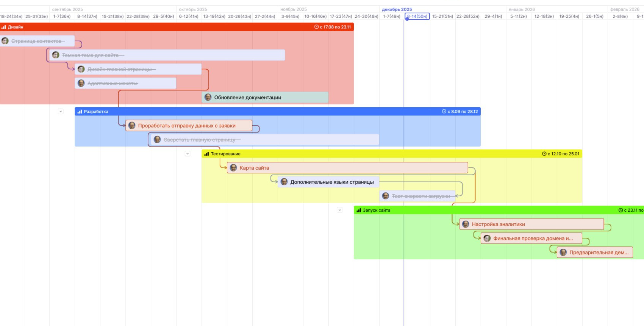This screenshot has height=326, width=644.
Task: Open the Дополнительные языки страницы task
Action: tap(332, 182)
